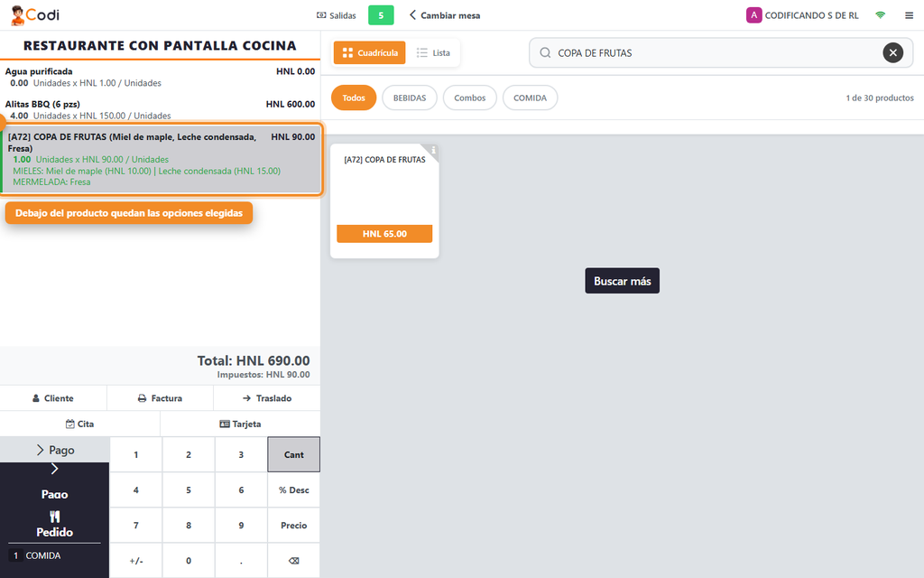This screenshot has height=578, width=924.
Task: Click the 1 de 30 productos counter
Action: [x=880, y=98]
